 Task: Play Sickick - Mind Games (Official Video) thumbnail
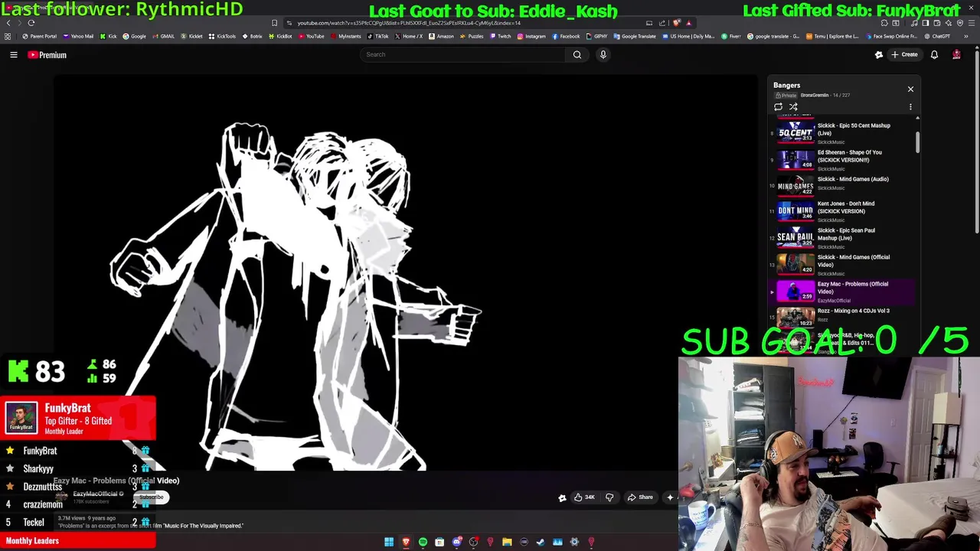795,264
